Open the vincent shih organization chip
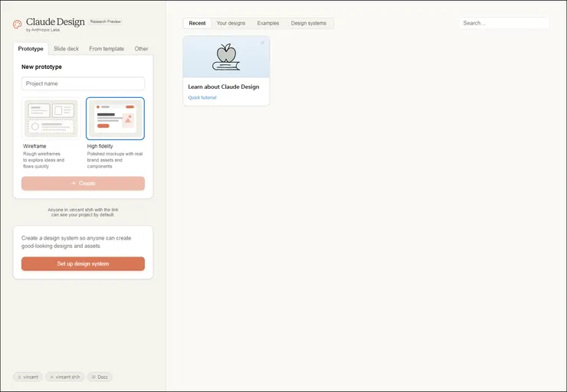 [64, 377]
